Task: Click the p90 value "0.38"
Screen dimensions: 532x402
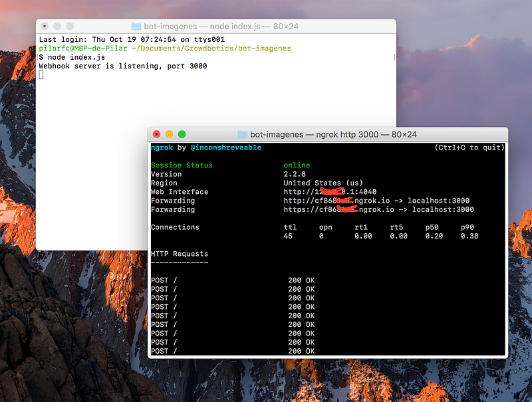Action: tap(469, 236)
